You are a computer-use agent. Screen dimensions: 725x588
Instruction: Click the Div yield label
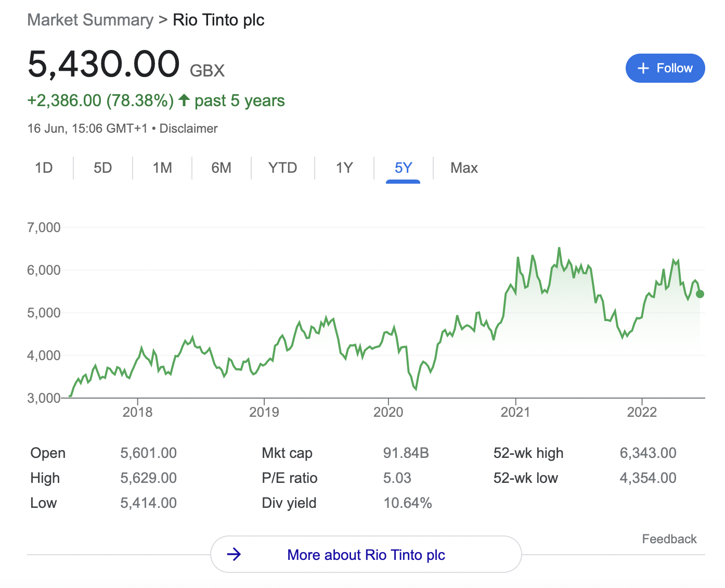click(289, 503)
